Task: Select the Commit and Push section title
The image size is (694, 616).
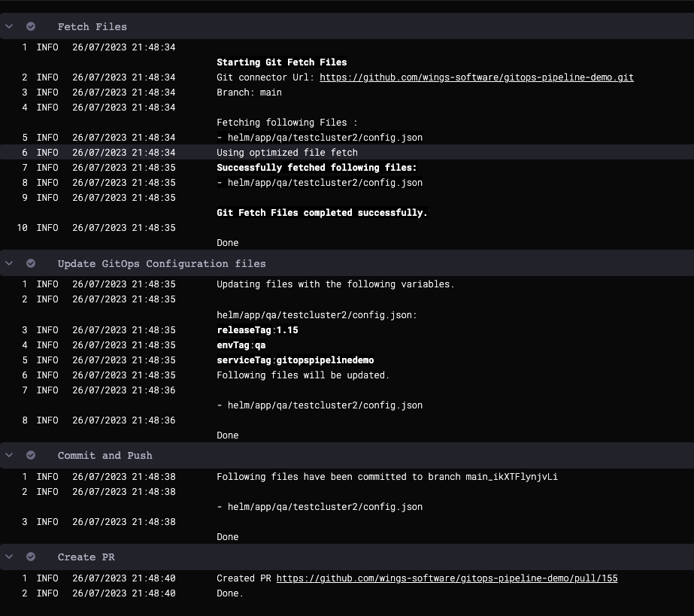Action: (105, 455)
